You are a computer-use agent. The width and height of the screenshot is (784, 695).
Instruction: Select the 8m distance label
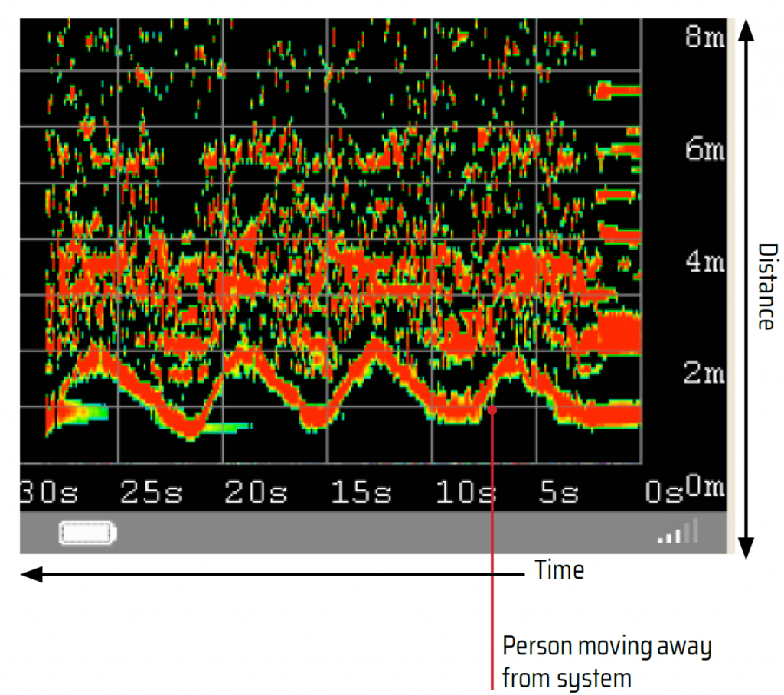tap(704, 38)
